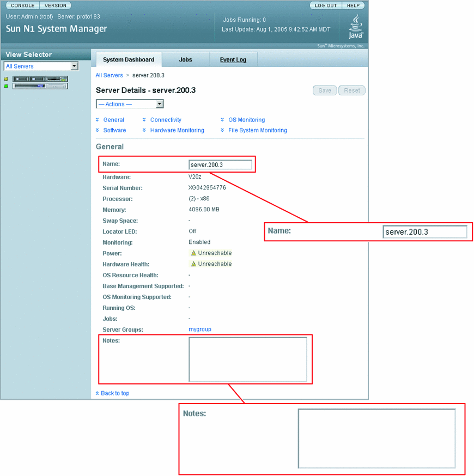Click the Save button
Viewport: 474px width, 476px height.
tap(325, 90)
